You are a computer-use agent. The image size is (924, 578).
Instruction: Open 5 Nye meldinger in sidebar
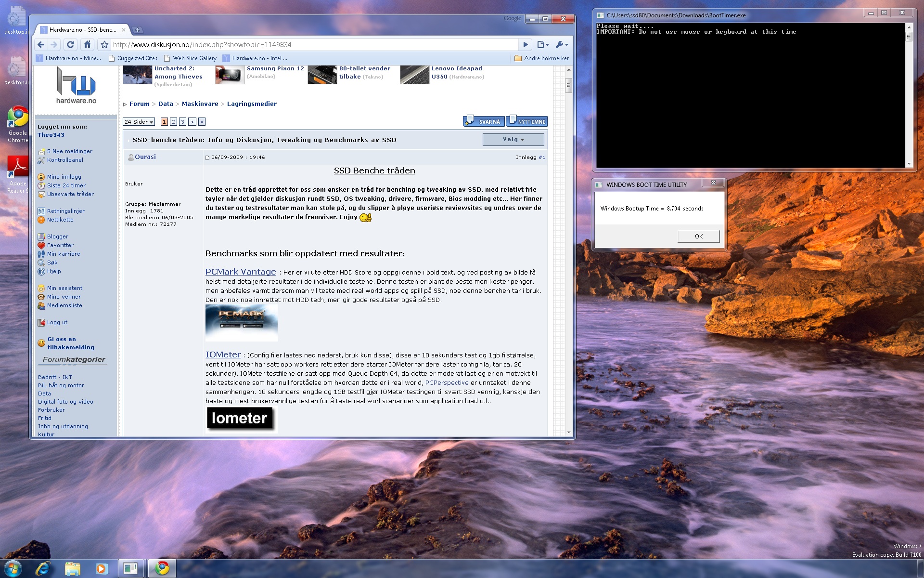pos(69,151)
